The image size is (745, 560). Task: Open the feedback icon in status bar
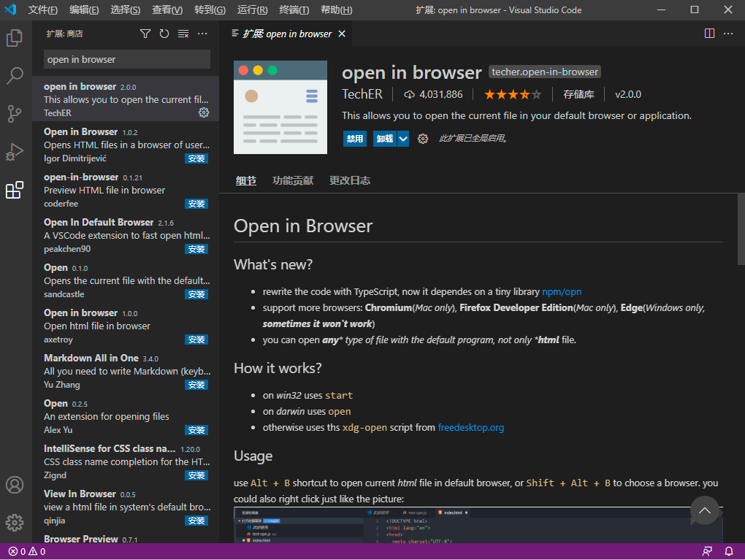(x=707, y=551)
